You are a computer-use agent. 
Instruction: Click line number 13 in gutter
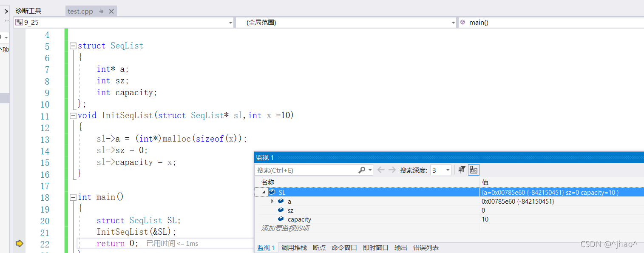point(45,139)
